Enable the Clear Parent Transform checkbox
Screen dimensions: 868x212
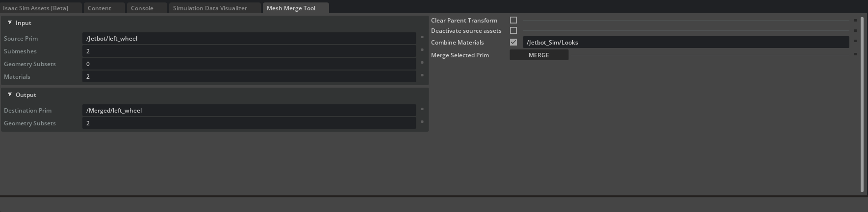(x=513, y=20)
